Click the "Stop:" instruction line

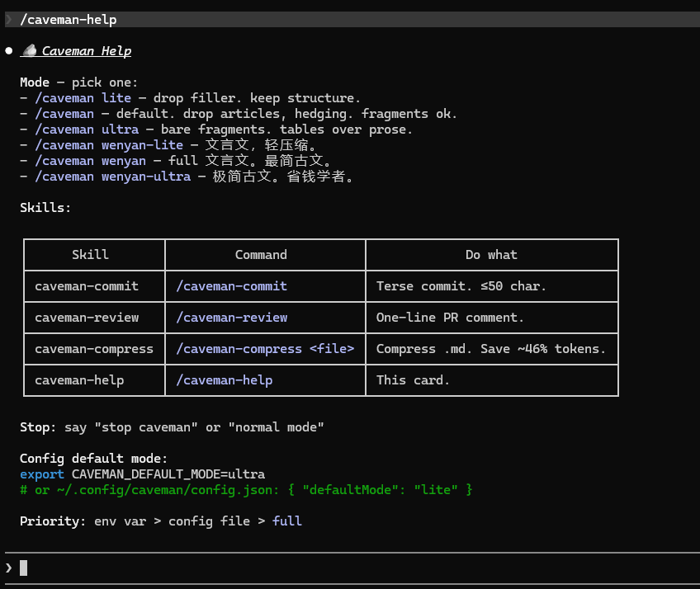pos(172,427)
